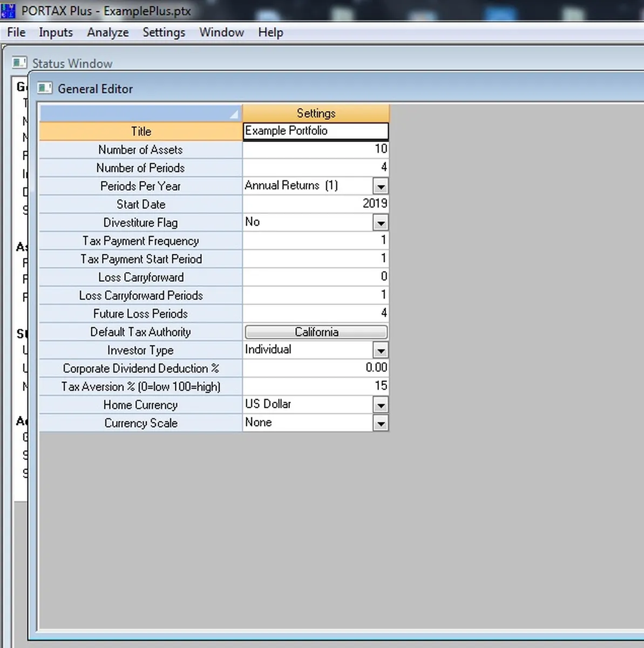Click the Loss Carryforward Periods row label
This screenshot has width=644, height=648.
(141, 295)
